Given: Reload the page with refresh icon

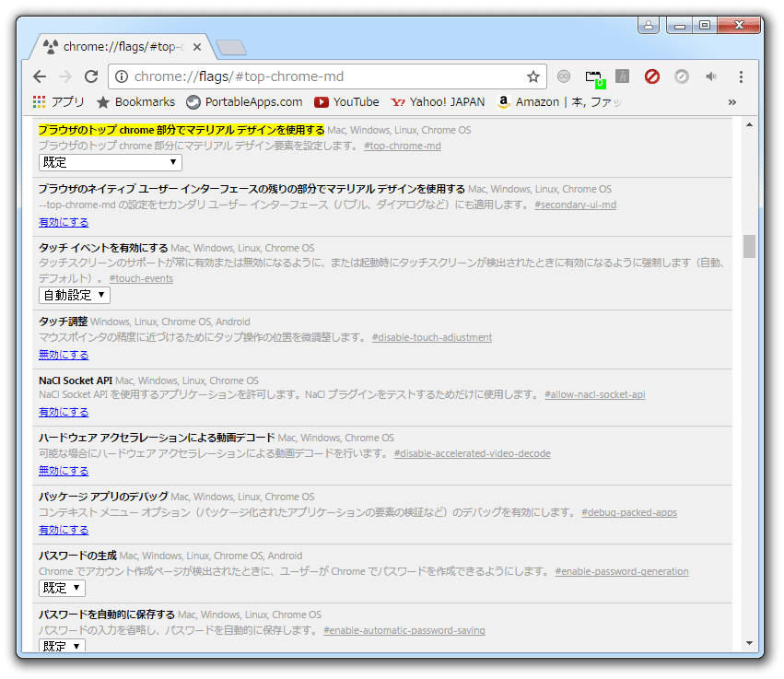Looking at the screenshot, I should click(x=91, y=76).
